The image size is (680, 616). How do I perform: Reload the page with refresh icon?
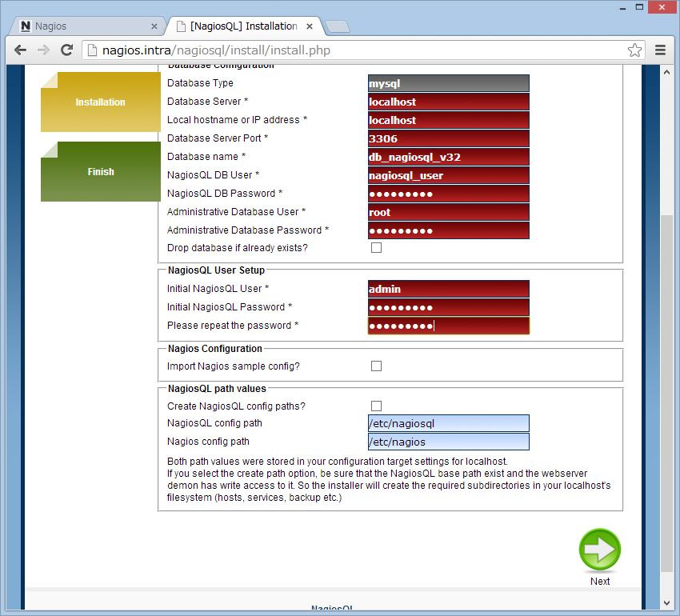click(66, 50)
